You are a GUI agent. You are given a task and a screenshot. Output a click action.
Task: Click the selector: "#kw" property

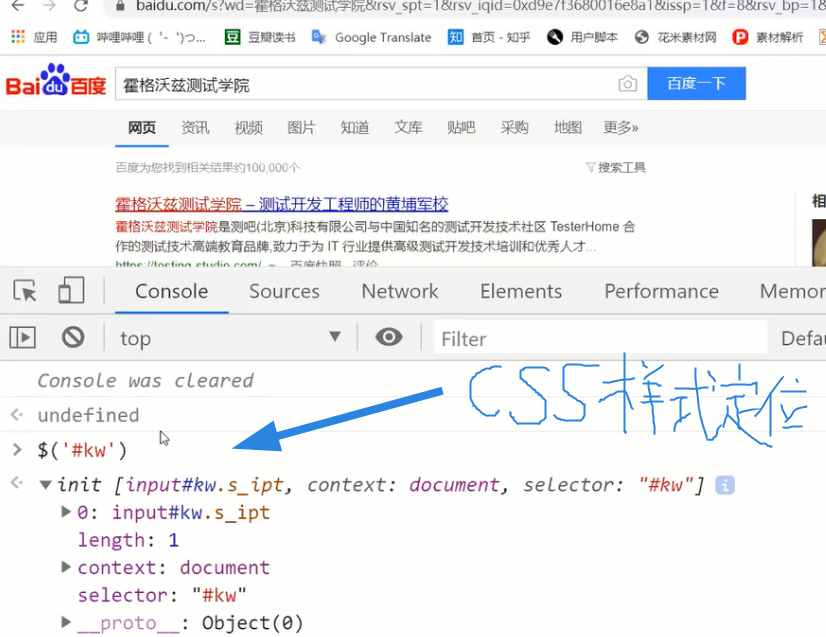(x=162, y=595)
